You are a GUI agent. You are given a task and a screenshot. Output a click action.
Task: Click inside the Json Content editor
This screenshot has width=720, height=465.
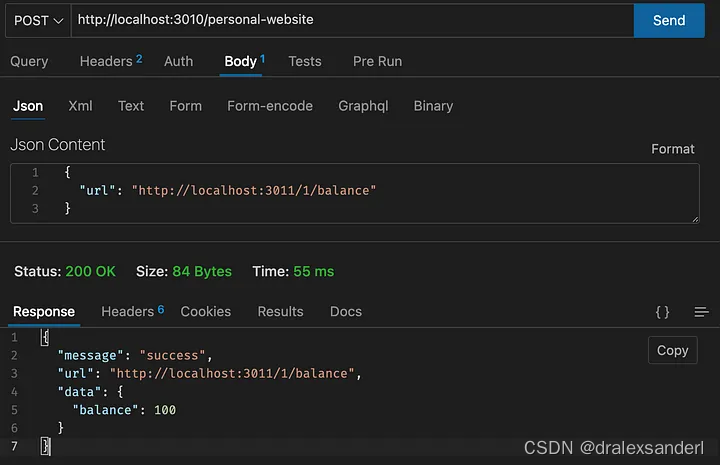[354, 193]
